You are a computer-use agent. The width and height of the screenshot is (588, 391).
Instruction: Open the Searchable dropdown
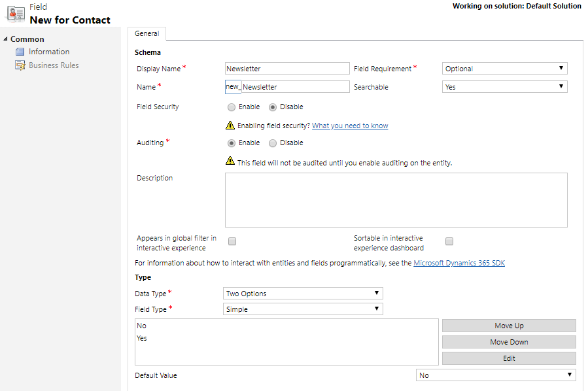(x=505, y=87)
